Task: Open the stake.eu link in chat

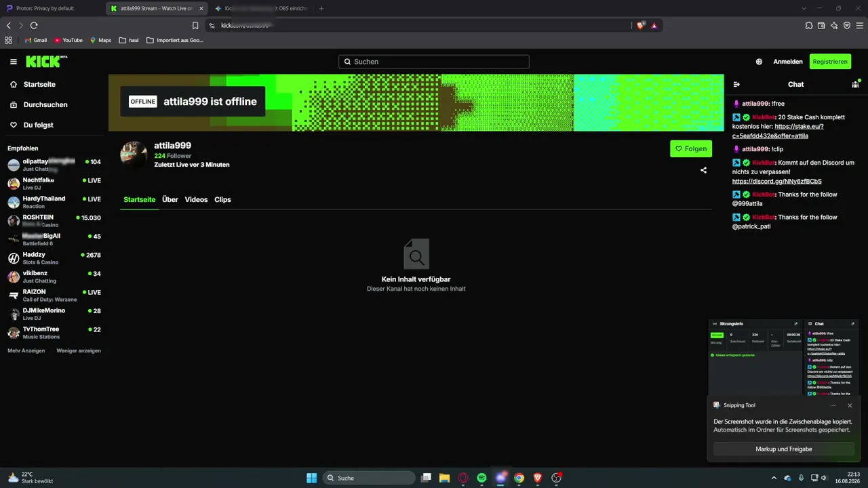Action: (778, 131)
